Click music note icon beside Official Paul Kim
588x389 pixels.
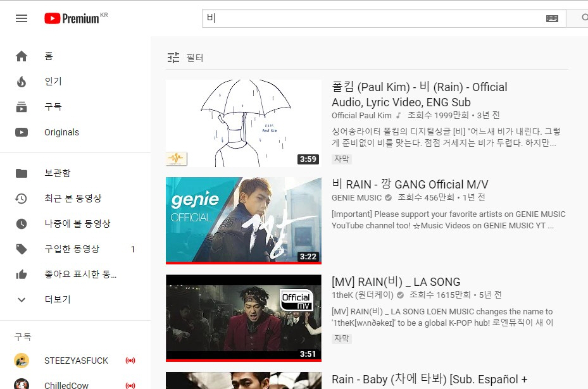click(398, 115)
